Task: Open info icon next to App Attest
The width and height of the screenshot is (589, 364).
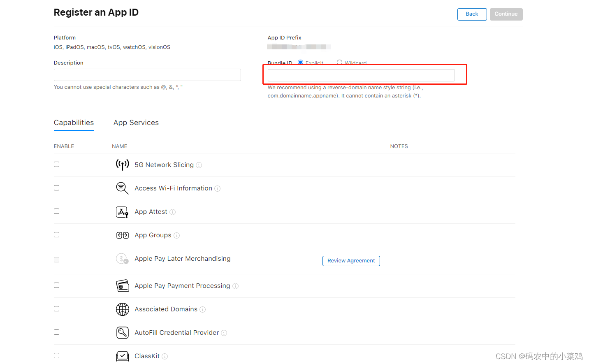Action: pyautogui.click(x=173, y=212)
